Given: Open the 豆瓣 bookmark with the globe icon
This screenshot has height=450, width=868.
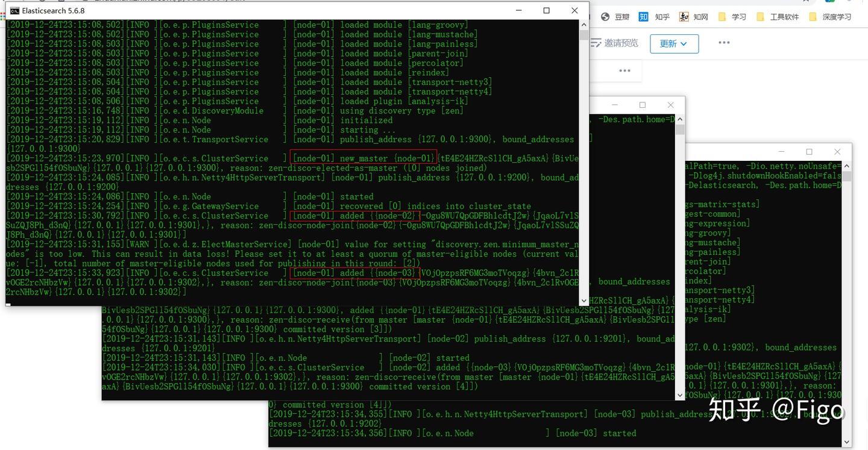Looking at the screenshot, I should coord(605,16).
